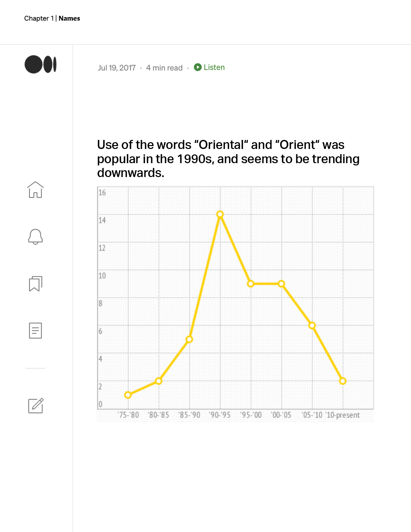
Task: Select the '00-'05 data point
Action: [x=281, y=284]
